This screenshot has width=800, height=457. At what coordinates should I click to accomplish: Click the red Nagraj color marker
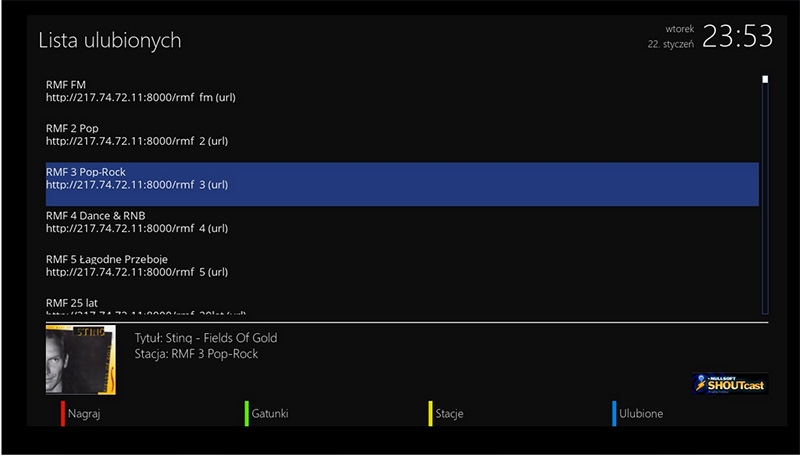point(63,413)
